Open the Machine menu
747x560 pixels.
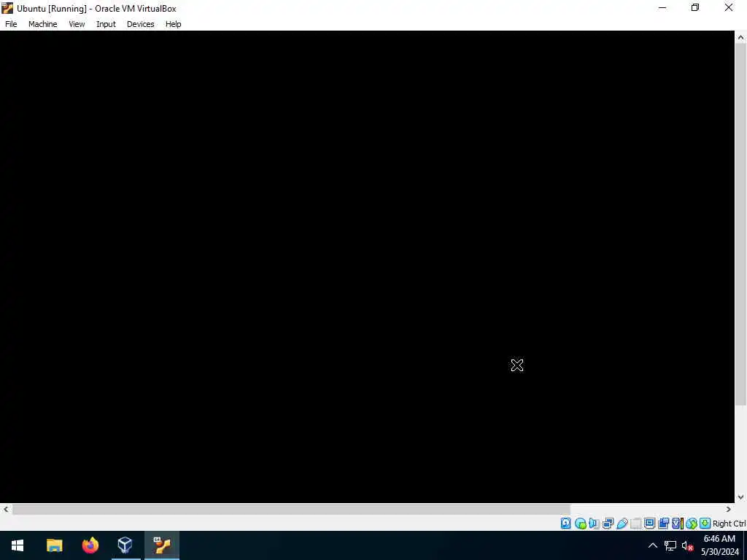(43, 24)
